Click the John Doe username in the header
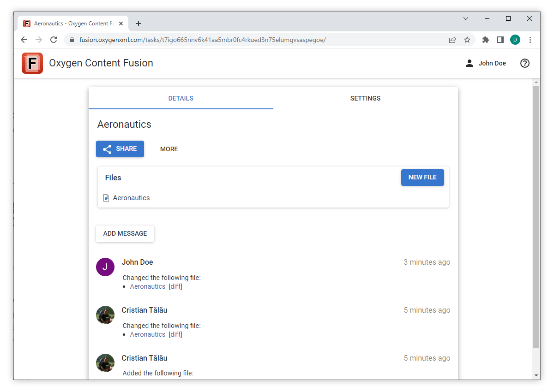The image size is (554, 392). (x=492, y=63)
